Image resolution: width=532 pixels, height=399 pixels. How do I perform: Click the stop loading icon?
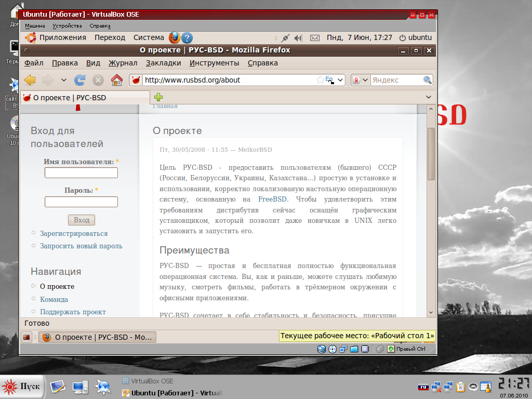coord(98,80)
